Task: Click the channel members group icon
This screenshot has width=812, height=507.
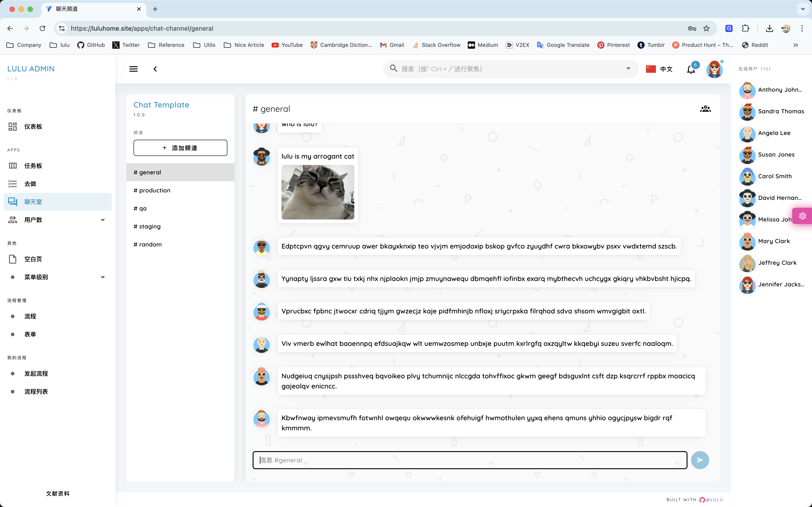Action: pyautogui.click(x=705, y=109)
